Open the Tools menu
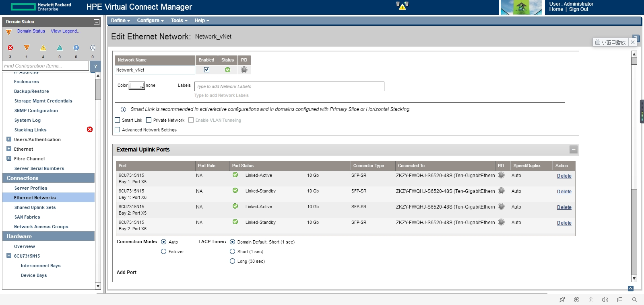 click(x=179, y=20)
